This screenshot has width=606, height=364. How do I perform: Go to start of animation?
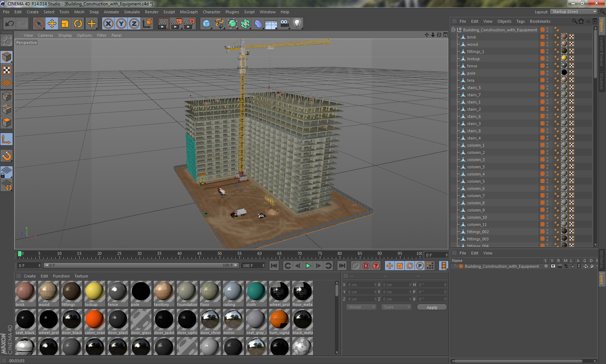pyautogui.click(x=274, y=266)
